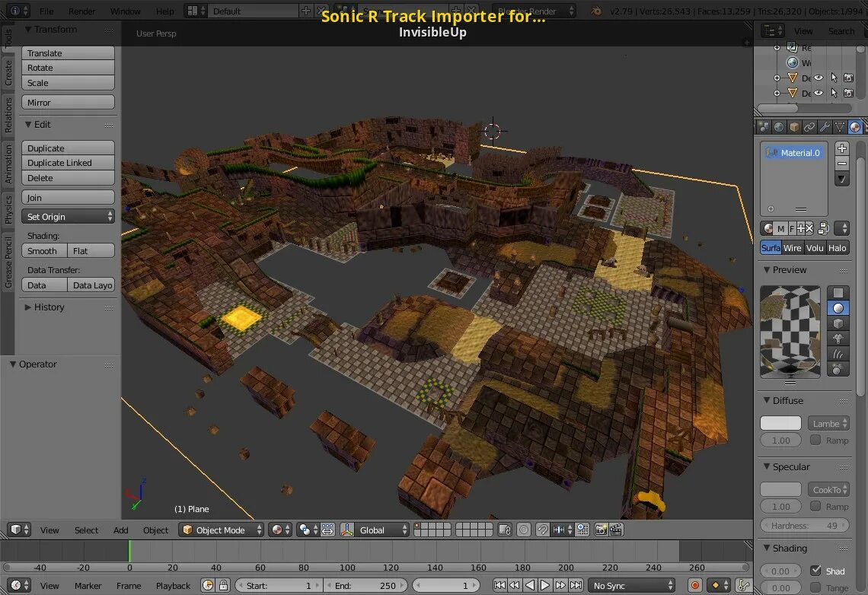Open the No Sync dropdown
The height and width of the screenshot is (595, 868).
click(x=632, y=585)
